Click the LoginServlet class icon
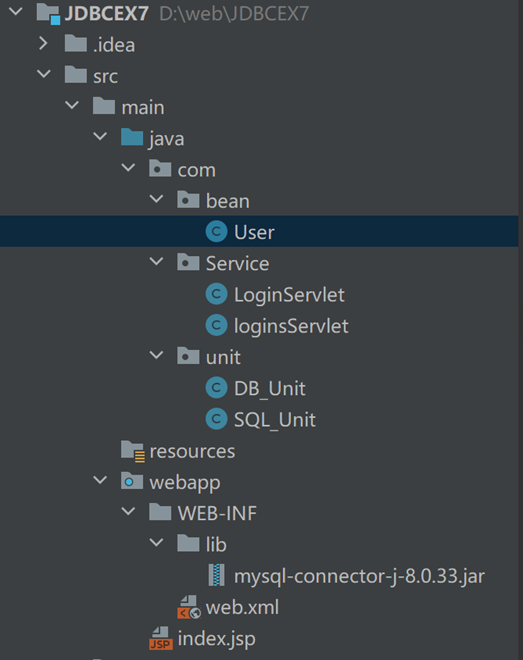 pos(216,294)
